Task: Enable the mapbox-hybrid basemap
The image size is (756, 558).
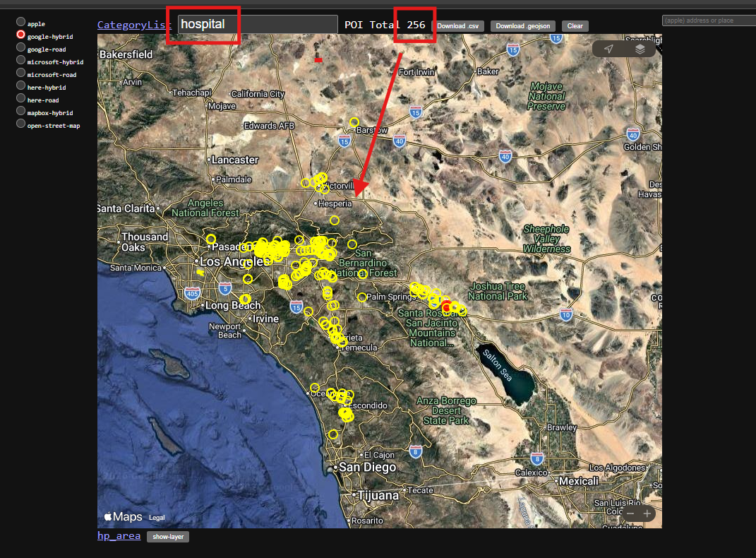Action: point(21,112)
